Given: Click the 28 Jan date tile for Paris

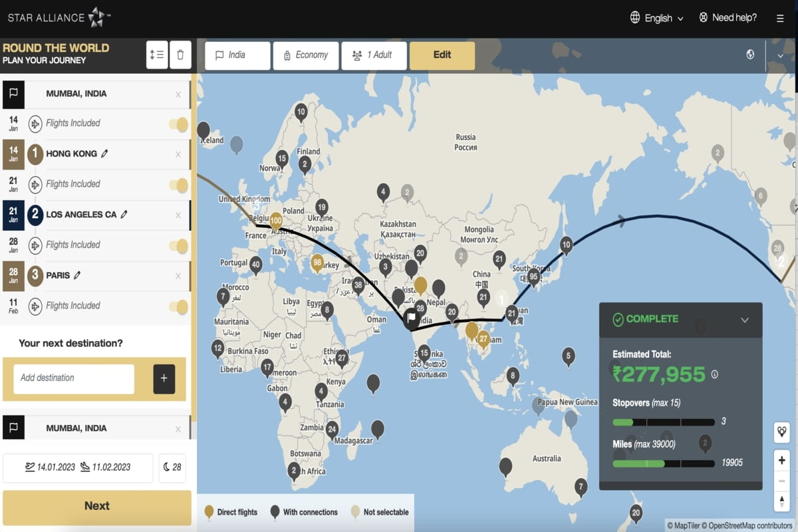Looking at the screenshot, I should pos(13,275).
